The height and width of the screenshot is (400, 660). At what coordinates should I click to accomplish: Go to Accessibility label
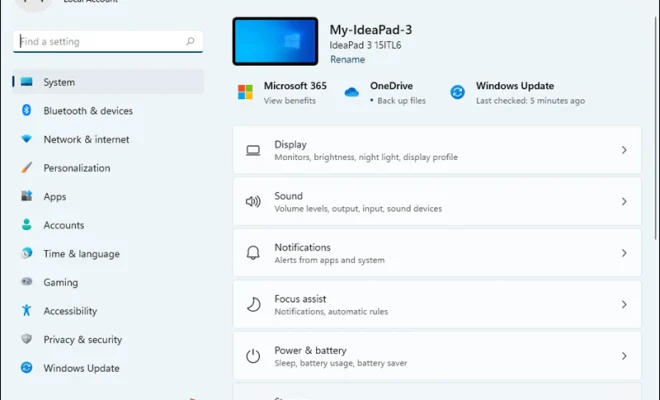(70, 311)
